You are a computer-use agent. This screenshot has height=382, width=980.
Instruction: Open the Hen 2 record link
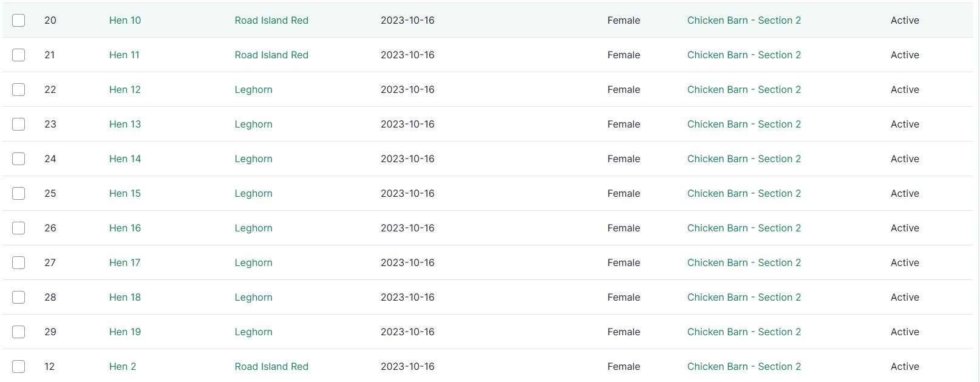[123, 366]
